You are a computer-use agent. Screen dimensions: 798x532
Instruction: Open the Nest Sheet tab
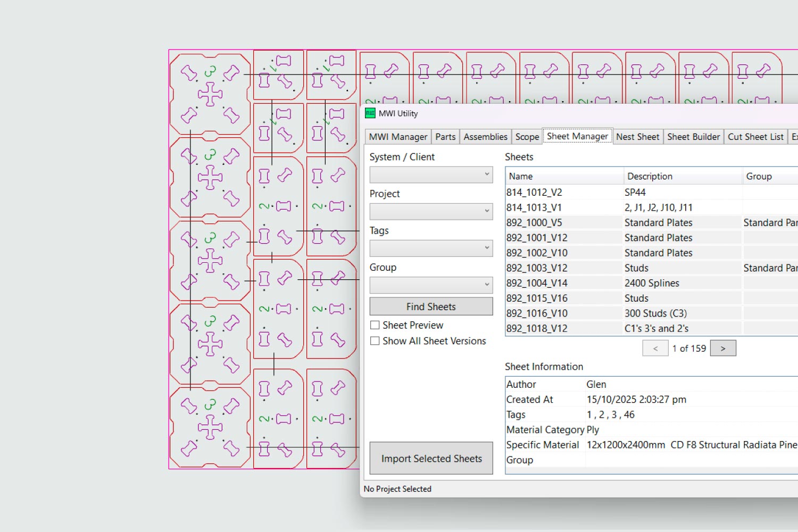(x=637, y=137)
